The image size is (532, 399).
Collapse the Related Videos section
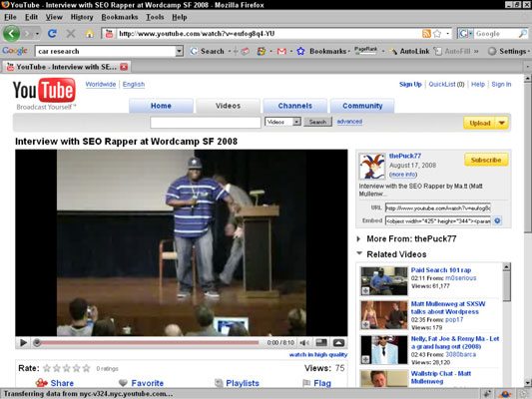tap(359, 253)
